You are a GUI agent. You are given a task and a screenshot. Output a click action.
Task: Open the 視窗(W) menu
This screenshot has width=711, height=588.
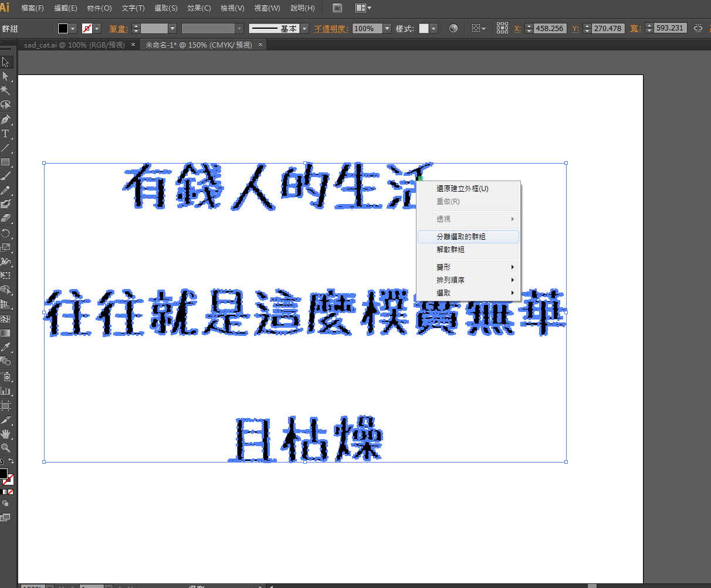point(267,8)
